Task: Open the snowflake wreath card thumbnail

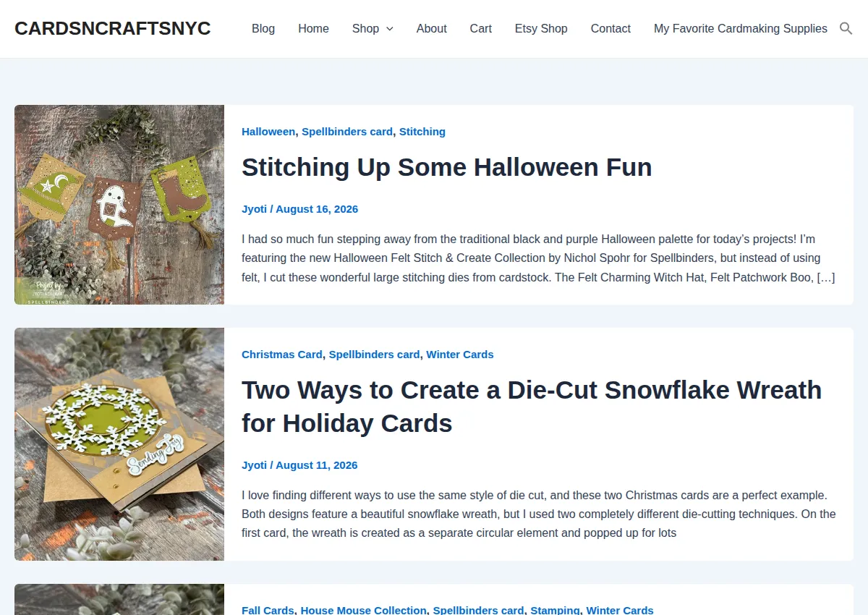Action: click(x=119, y=444)
